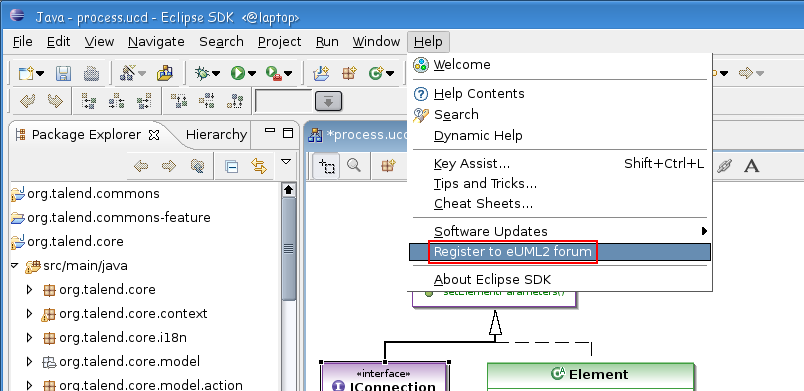Open the Run dropdown arrow
Viewport: 804px width, 391px height.
click(x=252, y=74)
